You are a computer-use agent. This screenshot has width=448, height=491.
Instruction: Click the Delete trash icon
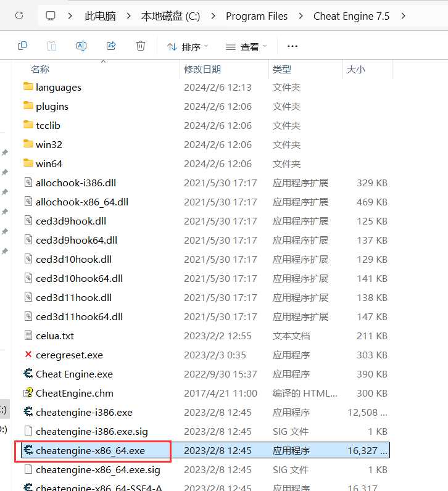[141, 46]
